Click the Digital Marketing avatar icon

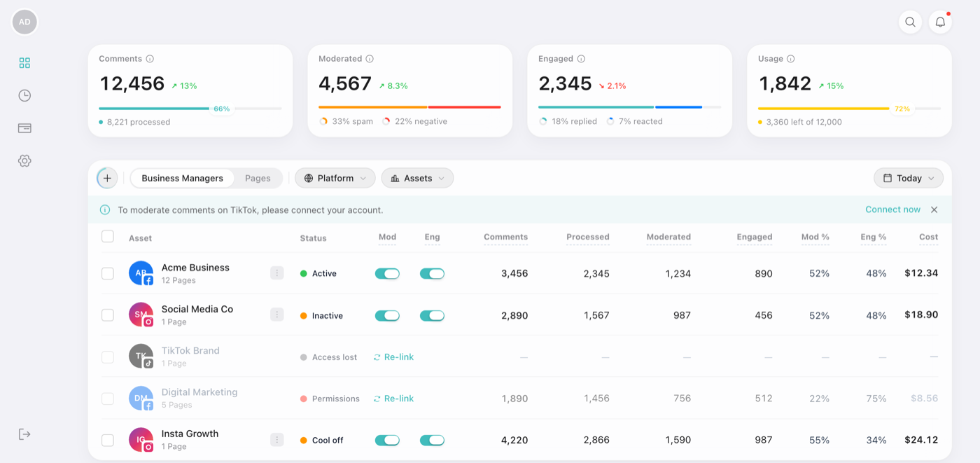(x=141, y=399)
